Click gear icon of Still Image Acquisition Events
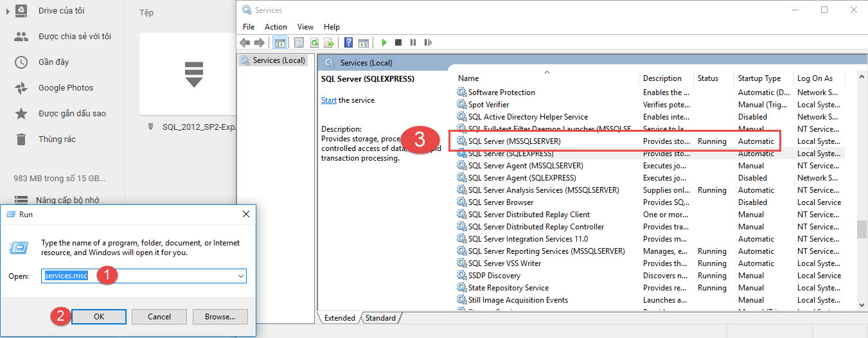 [462, 300]
